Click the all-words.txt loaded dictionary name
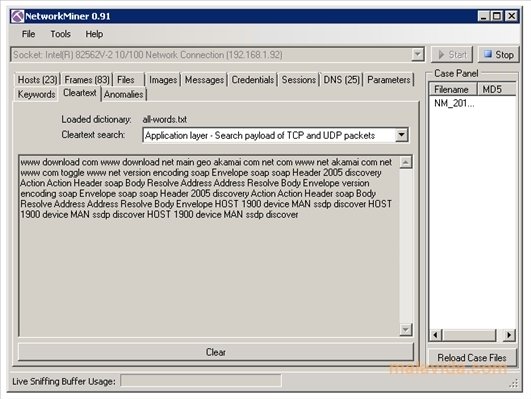Viewport: 531px width, 399px height. 165,119
